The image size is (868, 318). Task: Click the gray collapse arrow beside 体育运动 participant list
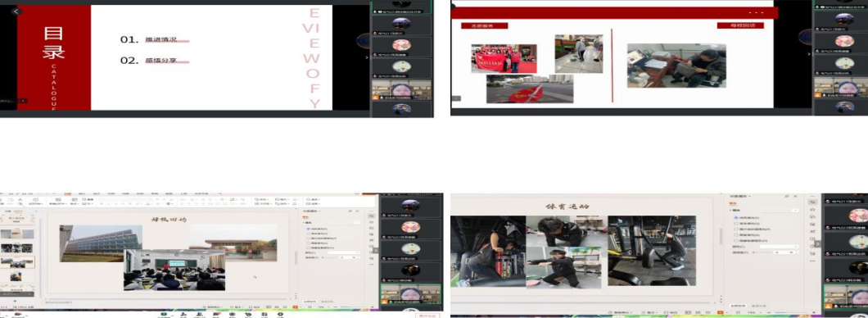(817, 244)
